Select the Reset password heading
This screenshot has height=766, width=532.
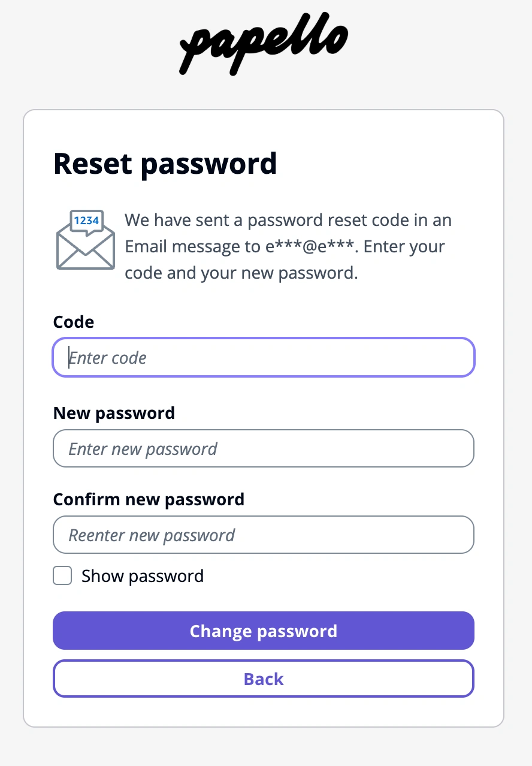[165, 163]
